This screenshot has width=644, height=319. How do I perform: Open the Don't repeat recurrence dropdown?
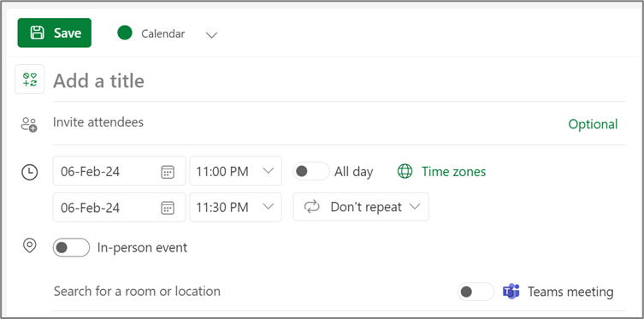pyautogui.click(x=361, y=207)
